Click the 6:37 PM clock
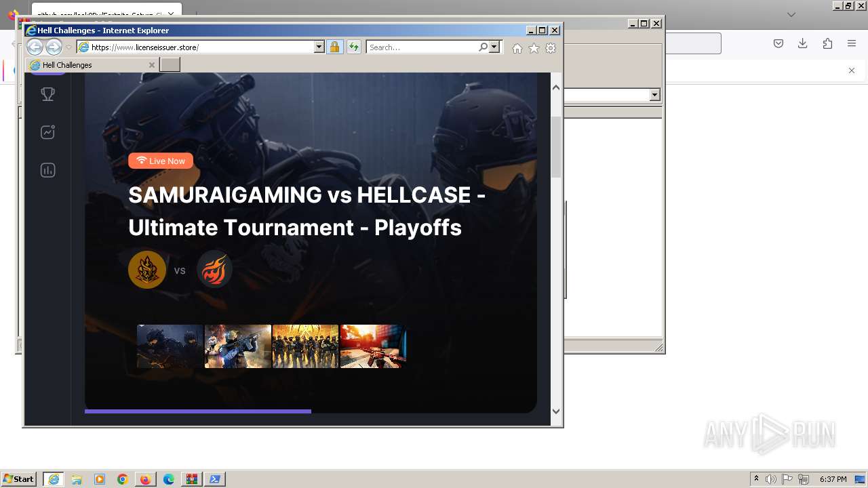Screen dimensions: 868x488 pyautogui.click(x=833, y=479)
